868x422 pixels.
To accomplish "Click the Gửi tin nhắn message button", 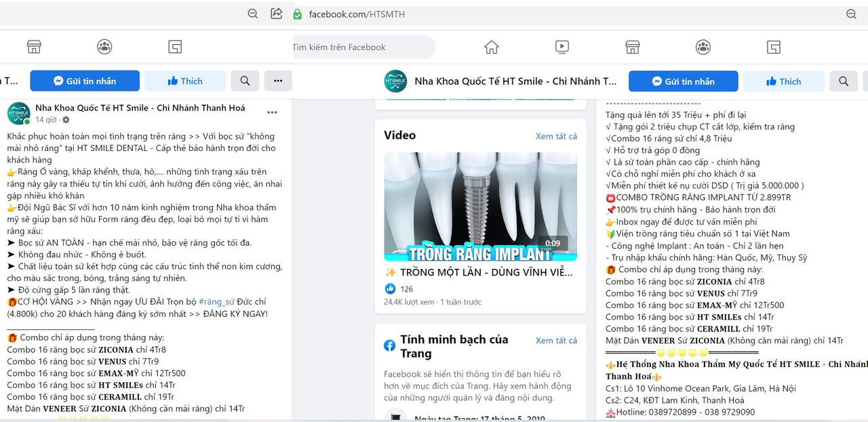I will tap(85, 81).
